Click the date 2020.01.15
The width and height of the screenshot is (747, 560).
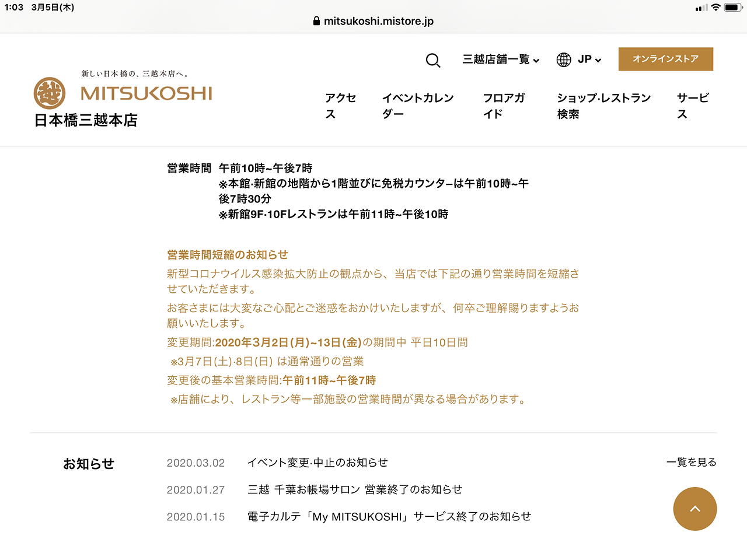click(x=196, y=516)
